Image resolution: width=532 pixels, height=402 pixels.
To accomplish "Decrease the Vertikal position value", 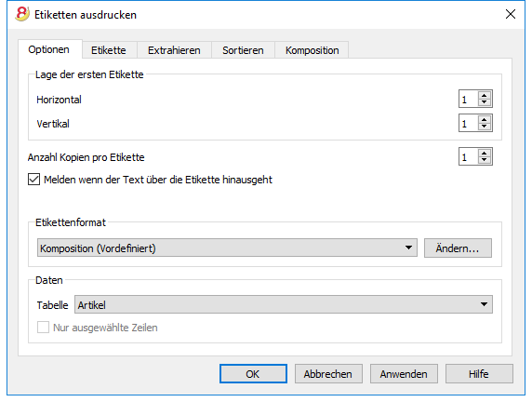I will coord(485,127).
